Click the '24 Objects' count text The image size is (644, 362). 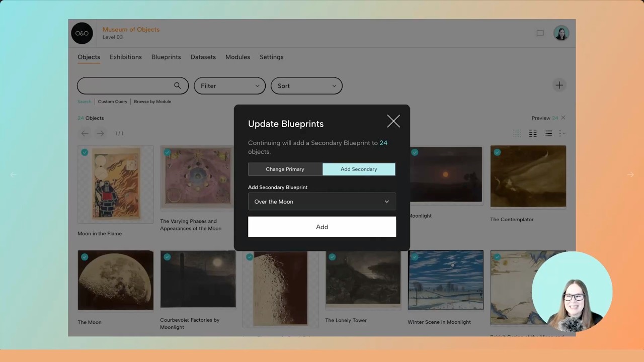(x=91, y=118)
